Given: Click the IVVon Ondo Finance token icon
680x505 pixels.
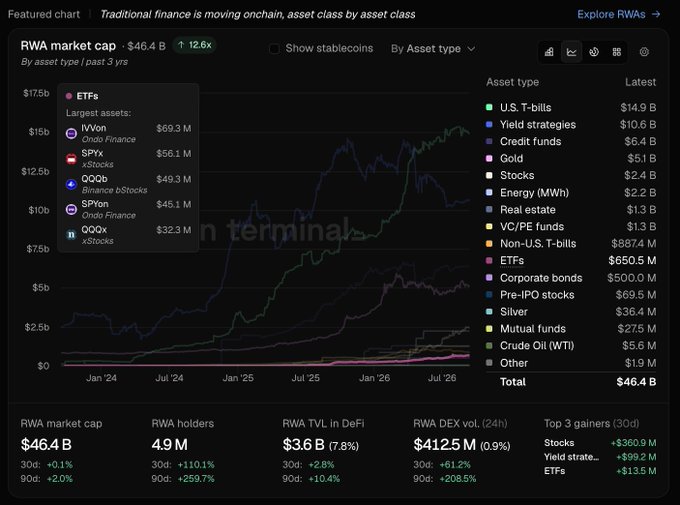Looking at the screenshot, I should [x=71, y=134].
